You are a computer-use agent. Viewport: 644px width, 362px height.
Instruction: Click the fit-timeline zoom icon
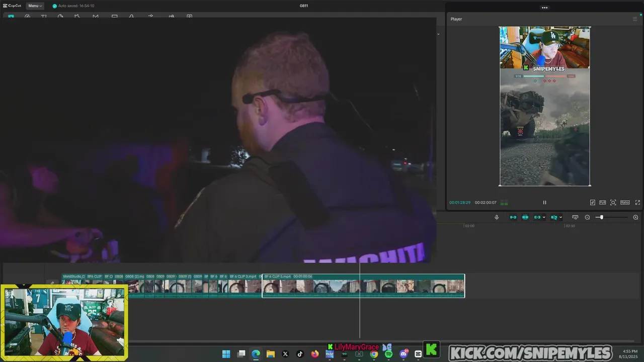pyautogui.click(x=575, y=217)
